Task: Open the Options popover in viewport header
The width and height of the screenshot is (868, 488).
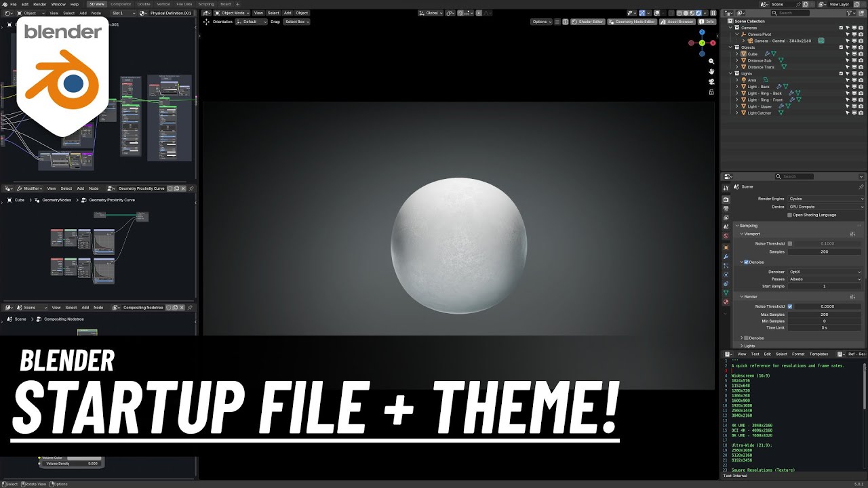Action: [x=541, y=22]
